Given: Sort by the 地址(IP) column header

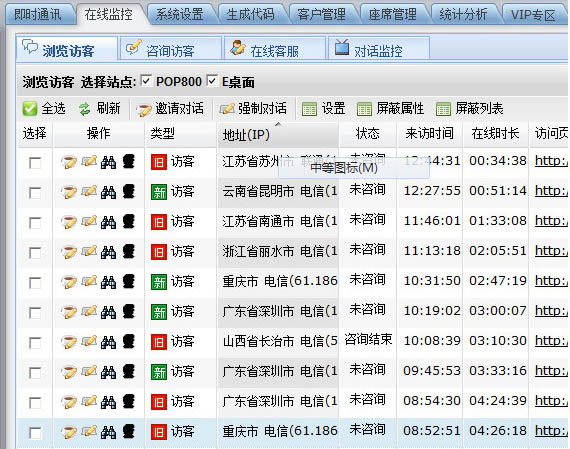Looking at the screenshot, I should coord(246,135).
